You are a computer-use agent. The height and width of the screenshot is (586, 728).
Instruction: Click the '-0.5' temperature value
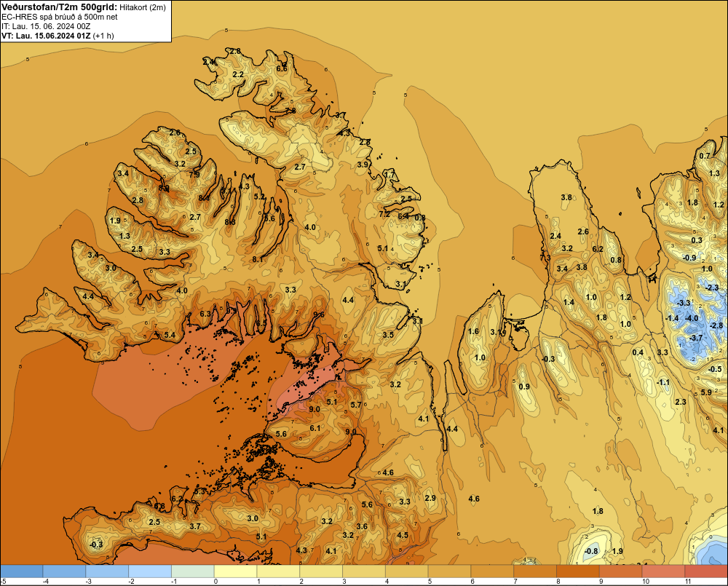(x=716, y=369)
